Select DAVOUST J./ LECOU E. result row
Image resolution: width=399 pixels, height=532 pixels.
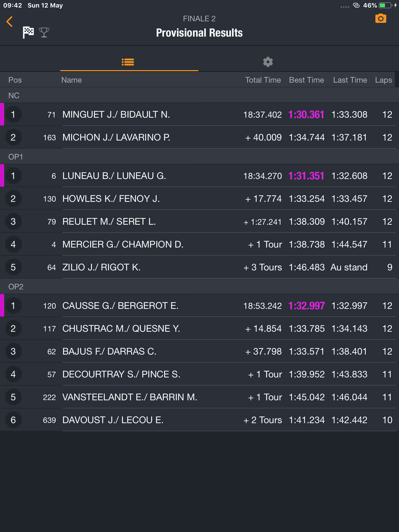199,420
